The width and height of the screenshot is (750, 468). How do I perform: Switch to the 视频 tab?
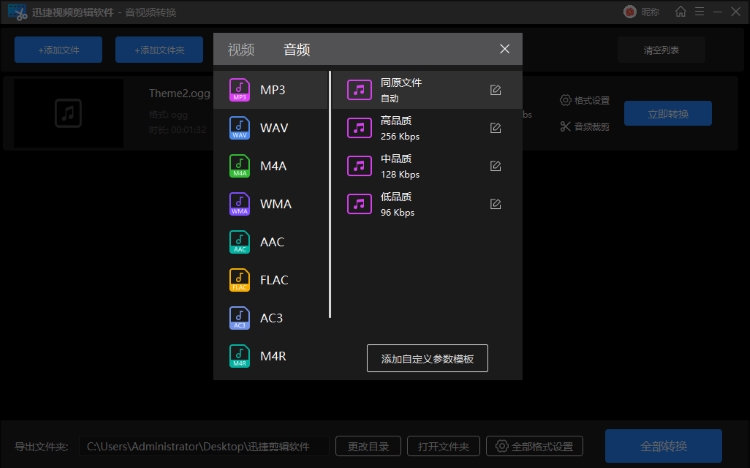point(241,49)
